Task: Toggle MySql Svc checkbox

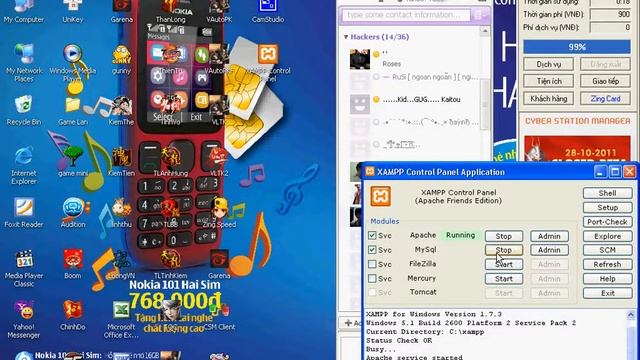Action: click(372, 249)
